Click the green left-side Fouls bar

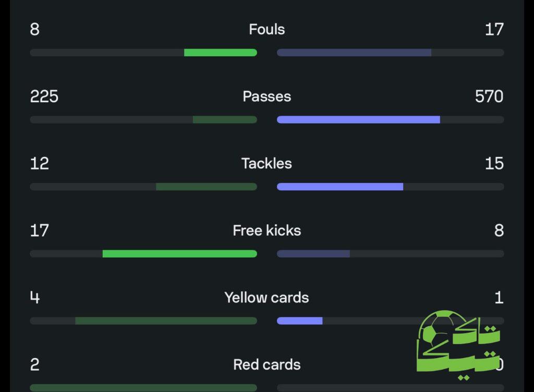pos(220,53)
